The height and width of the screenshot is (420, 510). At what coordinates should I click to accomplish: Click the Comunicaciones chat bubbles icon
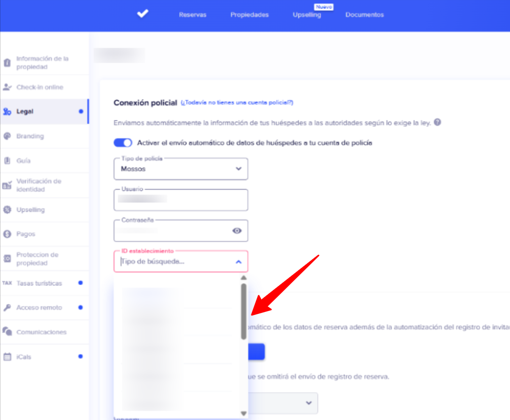click(x=7, y=332)
